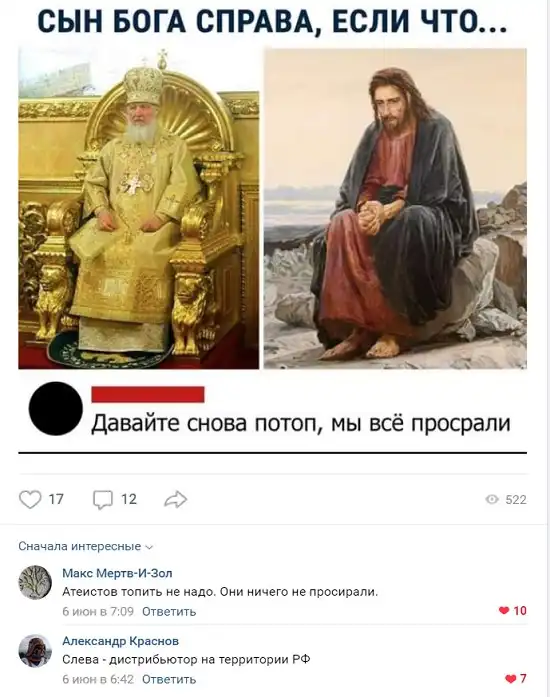The width and height of the screenshot is (550, 697).
Task: Open the right painting image
Action: (395, 209)
